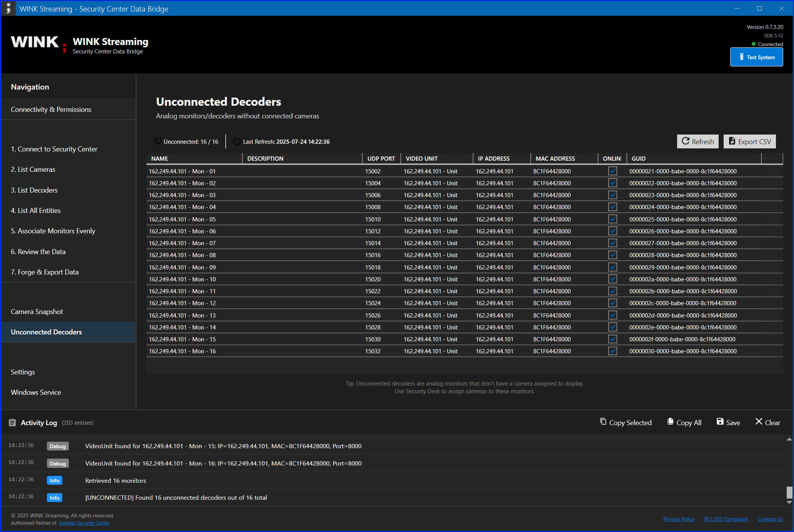This screenshot has height=532, width=794.
Task: Select log entry '[UNCONNECTED] Found 16 unconnected decoders'
Action: 394,497
